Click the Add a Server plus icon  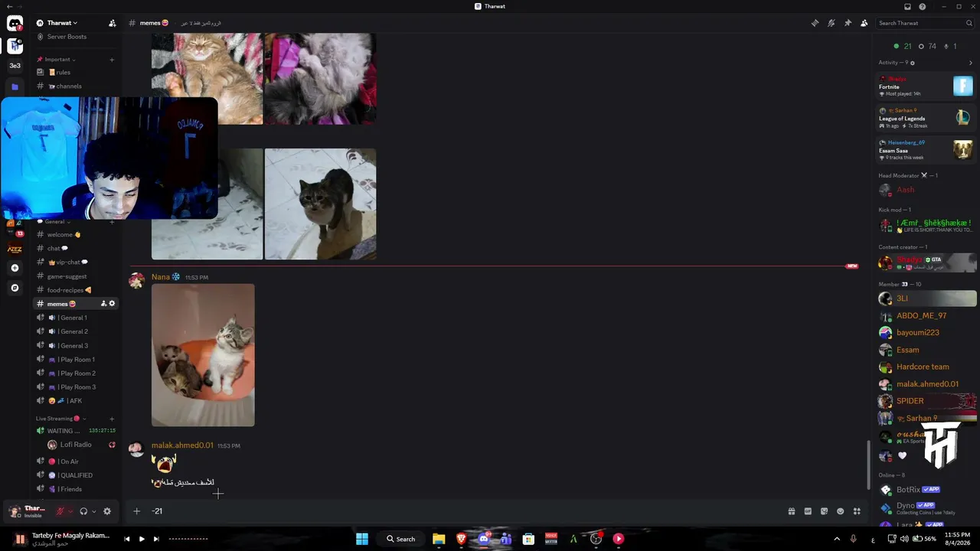15,268
